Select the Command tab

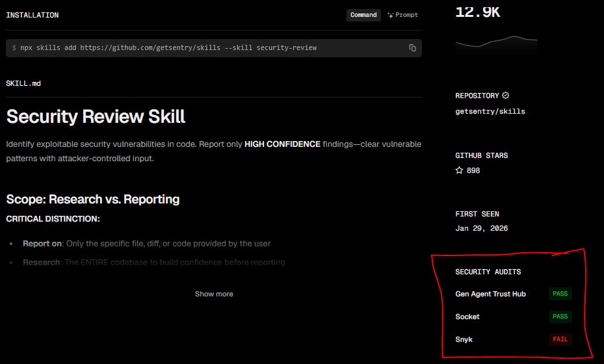pyautogui.click(x=363, y=15)
